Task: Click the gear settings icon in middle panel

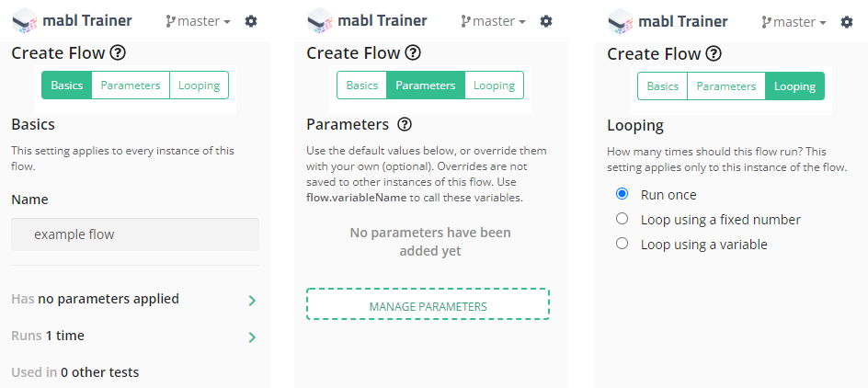Action: [546, 21]
